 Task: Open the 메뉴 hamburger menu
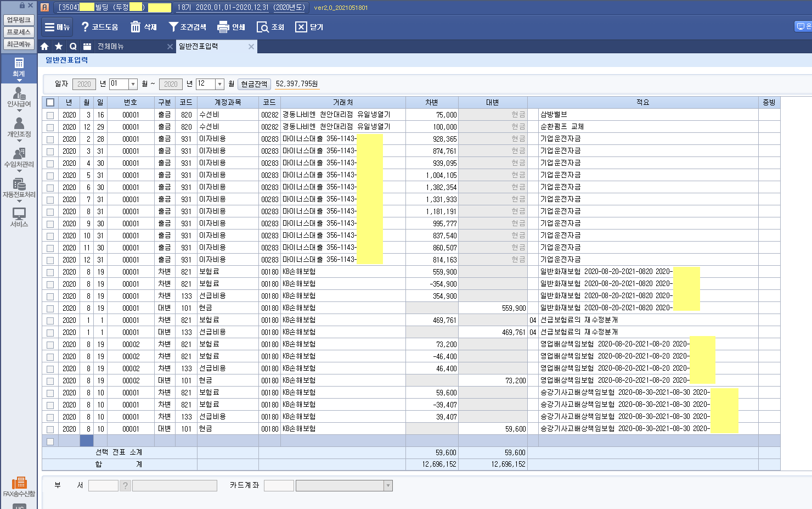click(x=57, y=27)
